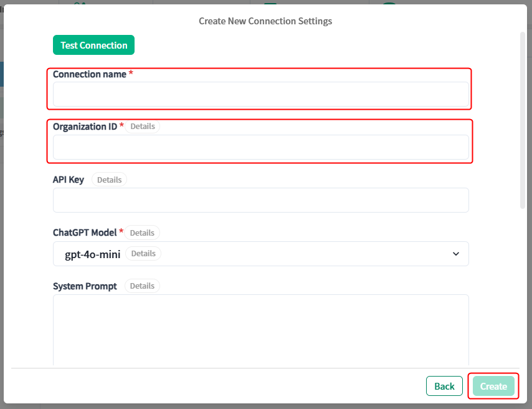
Task: Click into the Organization ID text box
Action: pos(261,147)
